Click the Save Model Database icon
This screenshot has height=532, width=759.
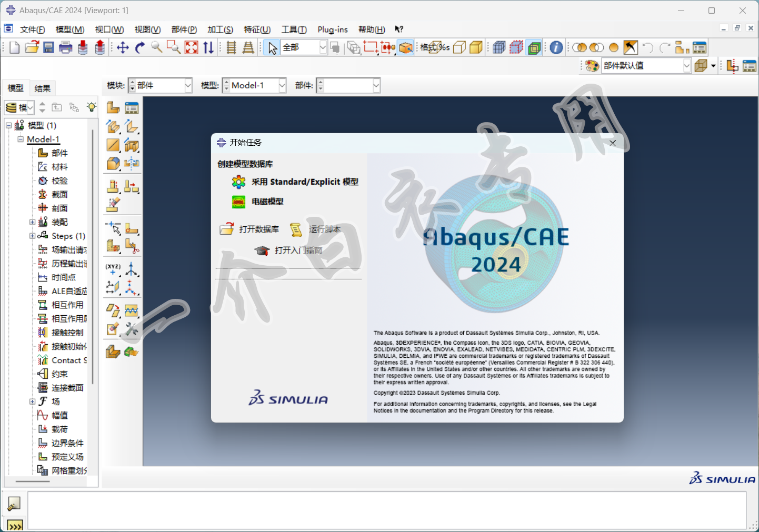pyautogui.click(x=48, y=48)
